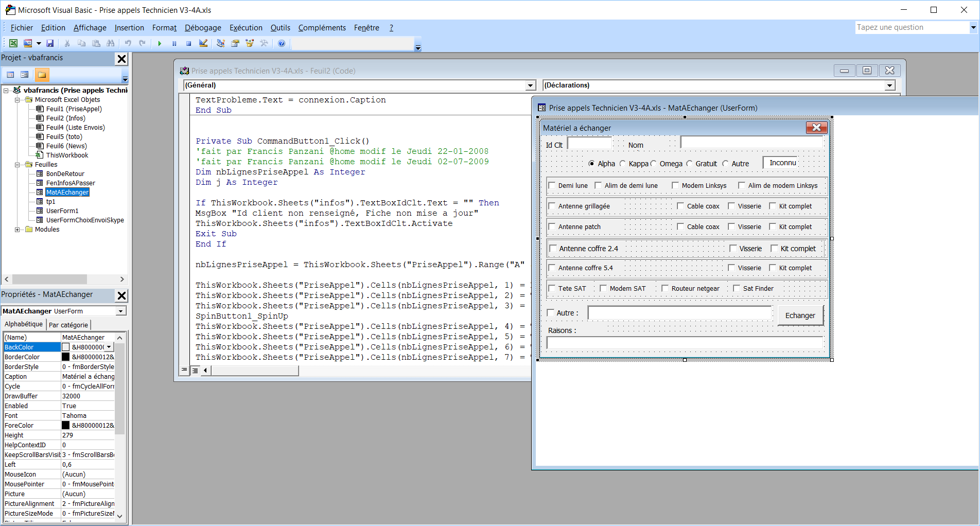Click the BorderColor black color swatch
This screenshot has height=526, width=980.
click(65, 357)
